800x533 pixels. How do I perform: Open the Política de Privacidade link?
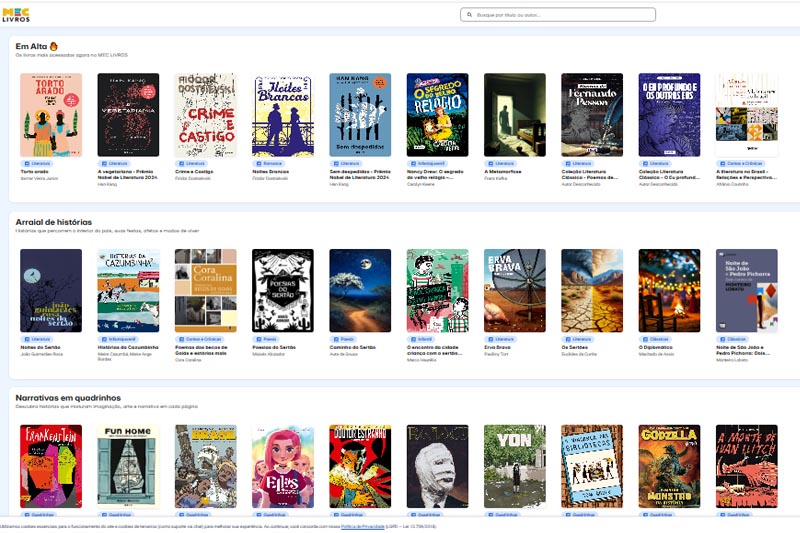pyautogui.click(x=362, y=526)
